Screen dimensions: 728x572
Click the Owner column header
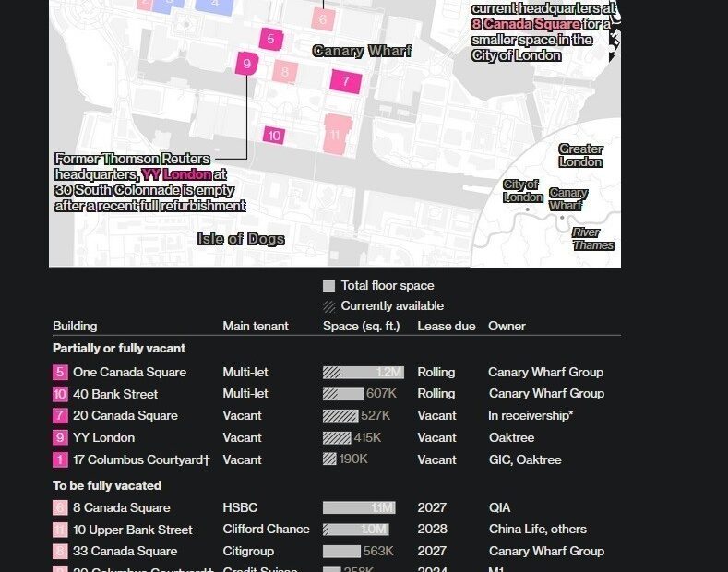(507, 326)
